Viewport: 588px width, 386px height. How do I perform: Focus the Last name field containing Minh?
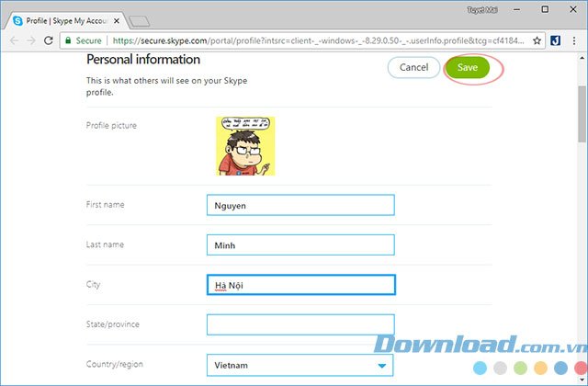coord(300,245)
